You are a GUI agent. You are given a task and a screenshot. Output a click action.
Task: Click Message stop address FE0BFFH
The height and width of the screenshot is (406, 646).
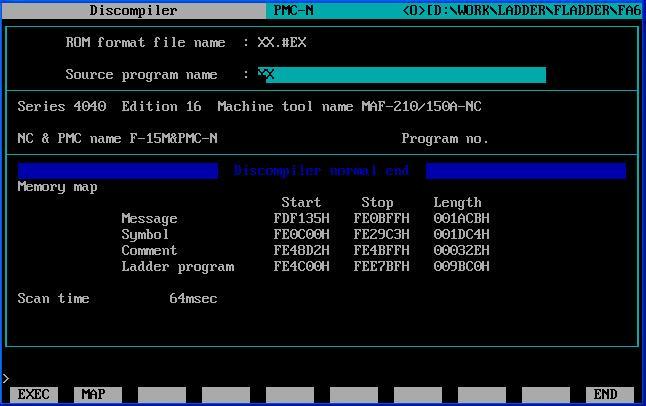coord(382,218)
